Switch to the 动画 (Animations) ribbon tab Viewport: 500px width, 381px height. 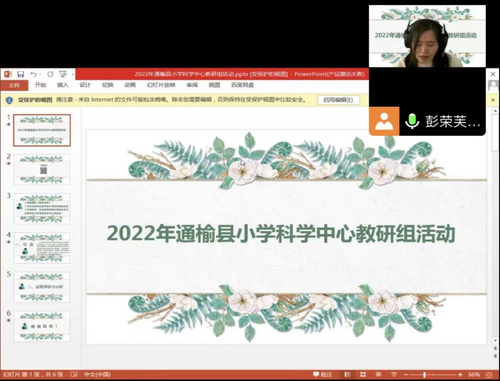[x=130, y=85]
